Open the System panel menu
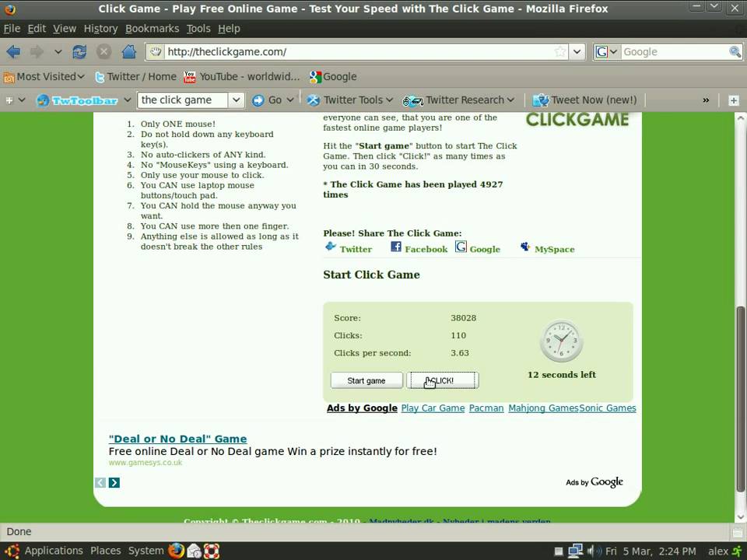747x560 pixels. 146,551
